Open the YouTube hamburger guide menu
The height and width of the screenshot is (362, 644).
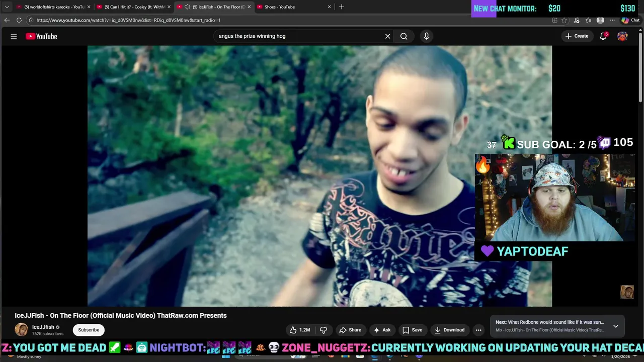tap(14, 36)
